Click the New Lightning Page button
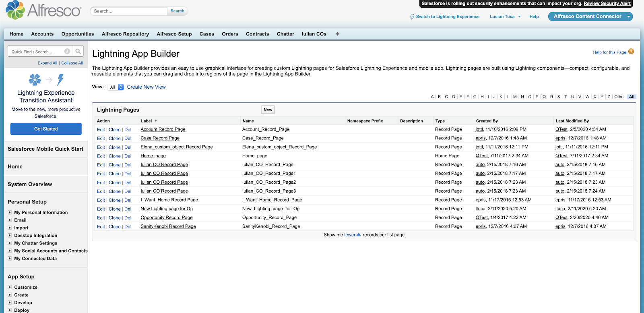 [x=268, y=110]
